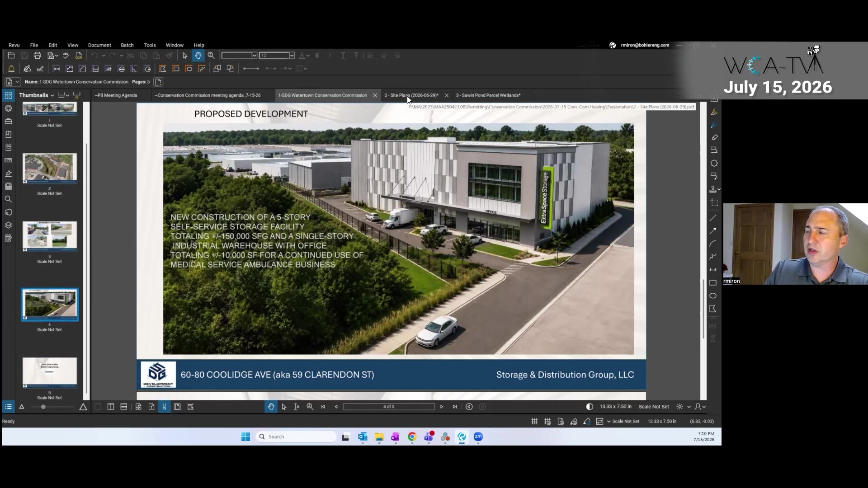Viewport: 868px width, 488px height.
Task: Open the Scale Not Set dropdown in status bar
Action: pyautogui.click(x=609, y=422)
